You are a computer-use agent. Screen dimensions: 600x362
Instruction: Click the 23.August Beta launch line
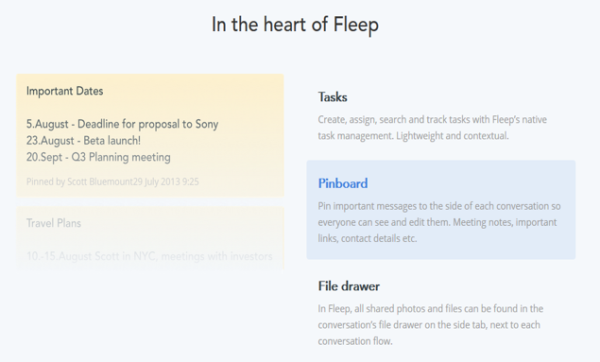click(x=83, y=140)
